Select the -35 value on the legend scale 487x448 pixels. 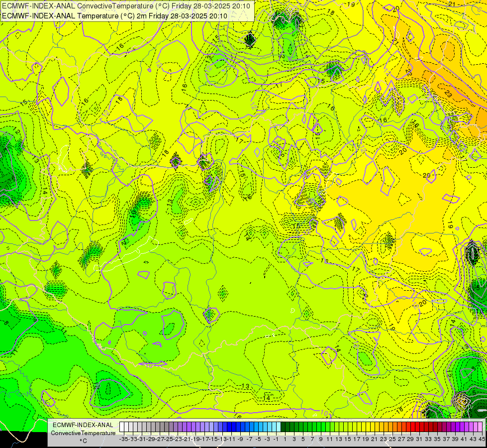click(123, 439)
